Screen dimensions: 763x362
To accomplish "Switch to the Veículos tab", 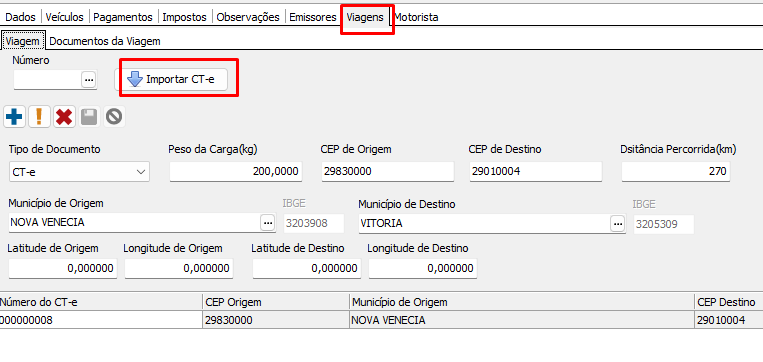I will click(x=65, y=17).
